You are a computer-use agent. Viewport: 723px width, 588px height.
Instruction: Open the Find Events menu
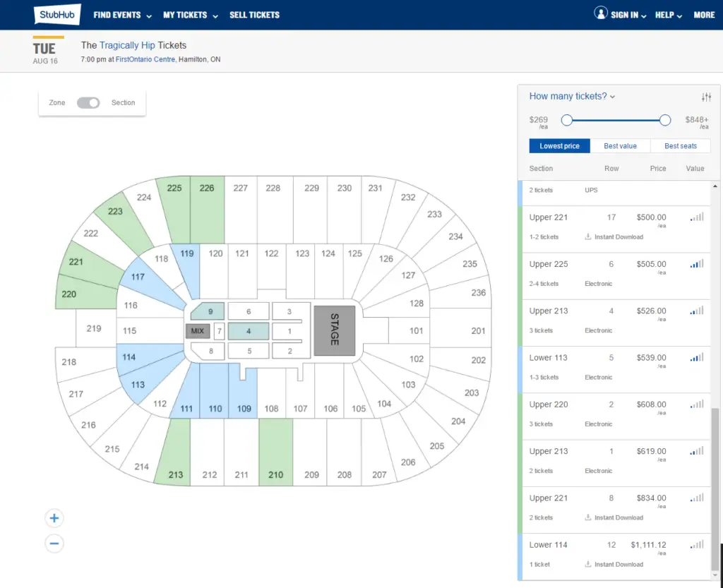[122, 16]
